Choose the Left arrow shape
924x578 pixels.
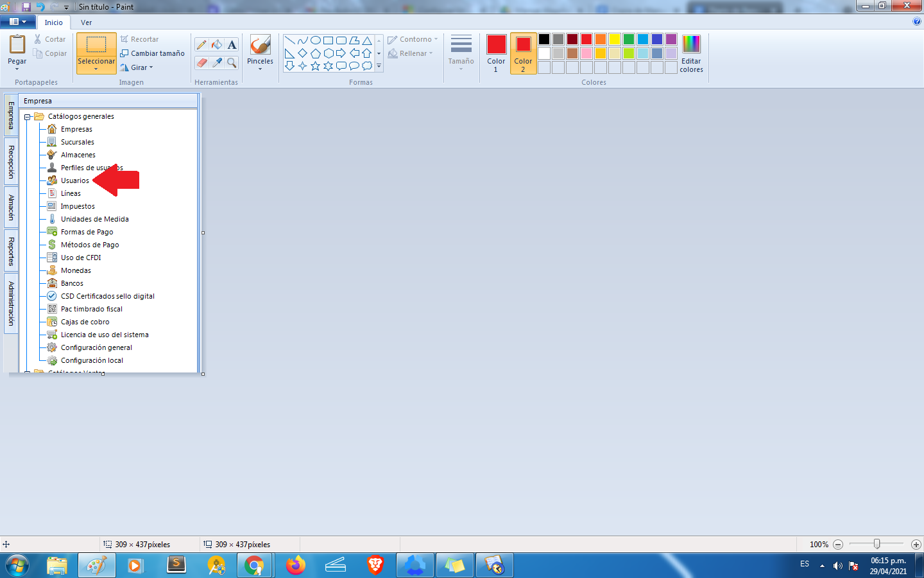click(x=354, y=53)
